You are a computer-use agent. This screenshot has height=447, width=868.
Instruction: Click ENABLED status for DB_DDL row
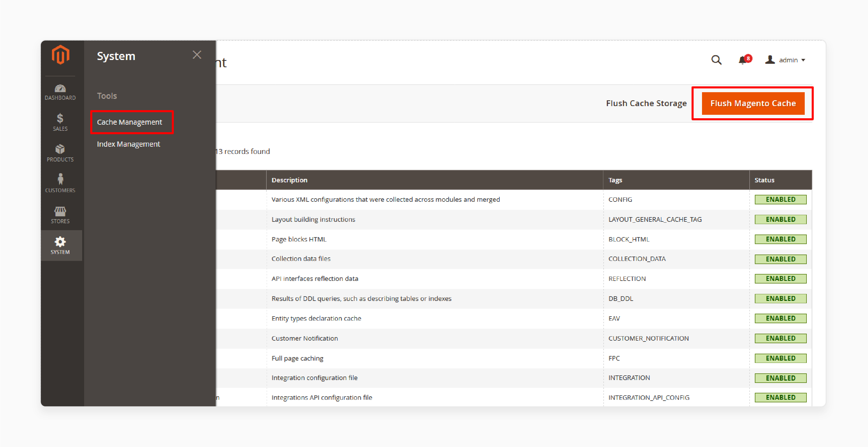(x=780, y=299)
